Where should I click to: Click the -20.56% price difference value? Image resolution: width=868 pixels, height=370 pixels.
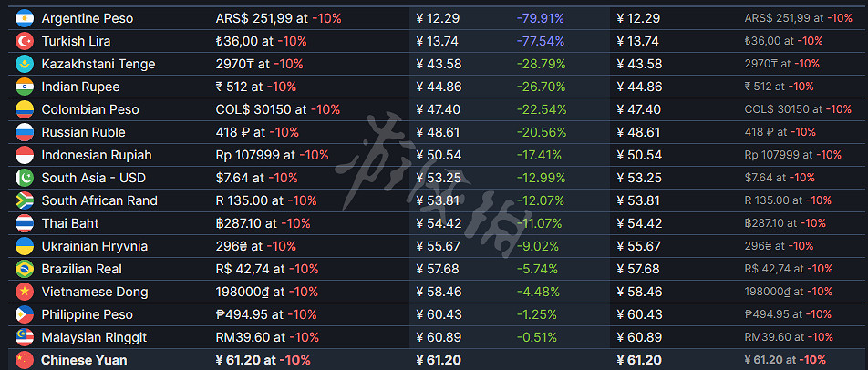tap(540, 132)
